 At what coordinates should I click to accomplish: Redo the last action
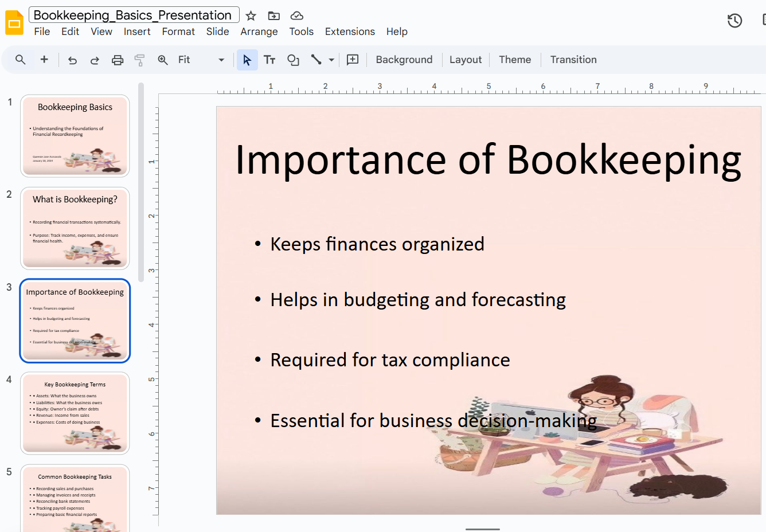pos(95,60)
